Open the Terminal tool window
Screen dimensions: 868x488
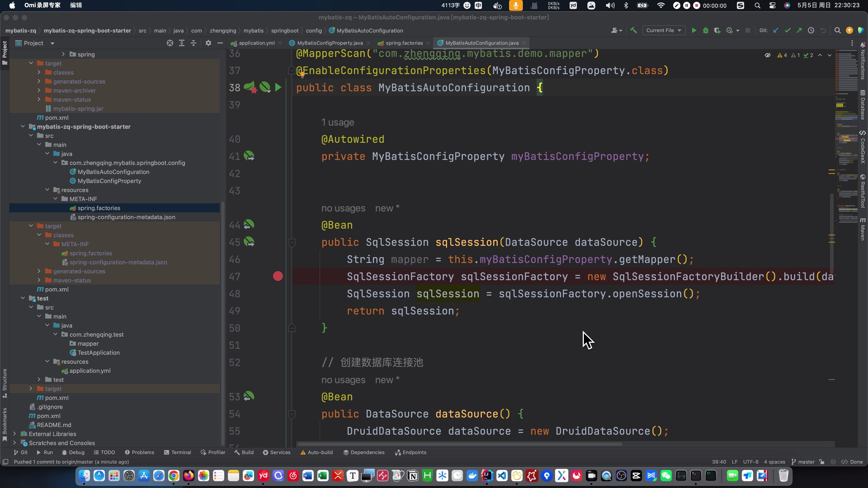coord(177,452)
